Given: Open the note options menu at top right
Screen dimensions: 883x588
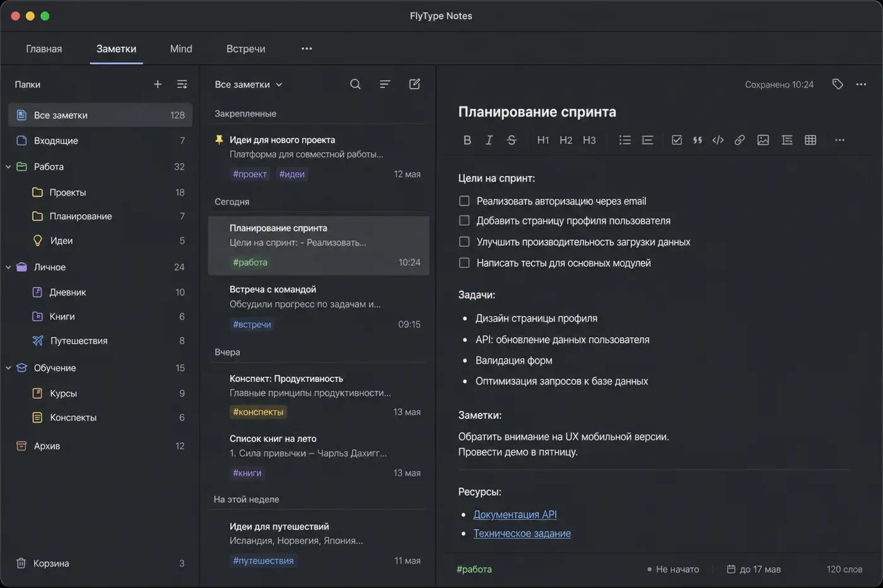Looking at the screenshot, I should (x=861, y=84).
